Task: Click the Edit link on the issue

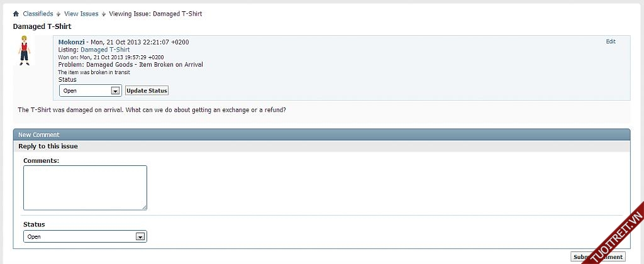Action: pyautogui.click(x=611, y=41)
